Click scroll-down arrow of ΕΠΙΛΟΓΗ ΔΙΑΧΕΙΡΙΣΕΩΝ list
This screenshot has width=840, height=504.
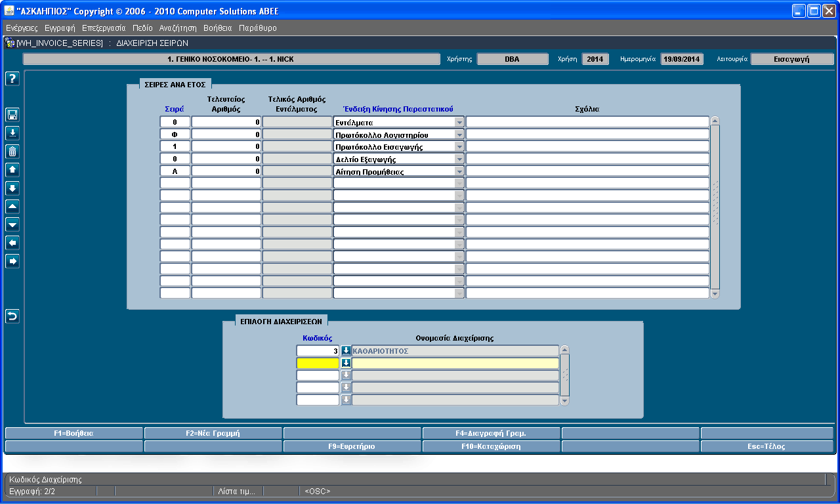pyautogui.click(x=564, y=400)
